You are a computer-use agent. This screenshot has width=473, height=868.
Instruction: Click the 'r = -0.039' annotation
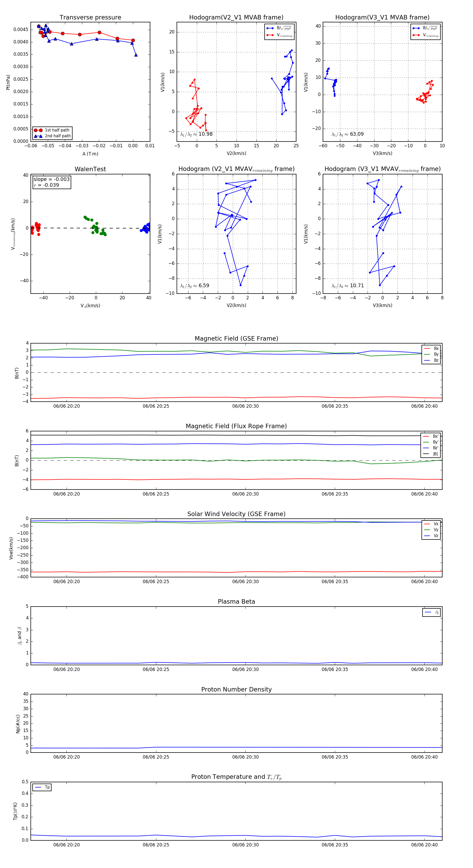pos(47,185)
